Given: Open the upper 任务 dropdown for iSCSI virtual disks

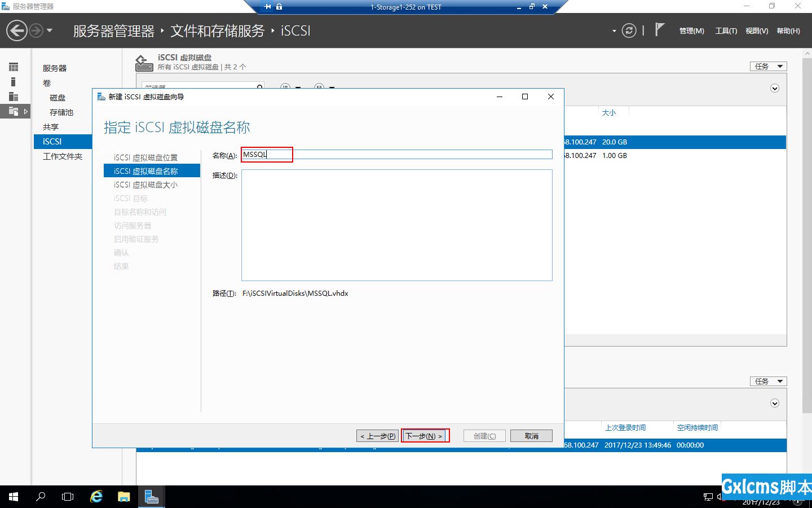Looking at the screenshot, I should click(768, 67).
